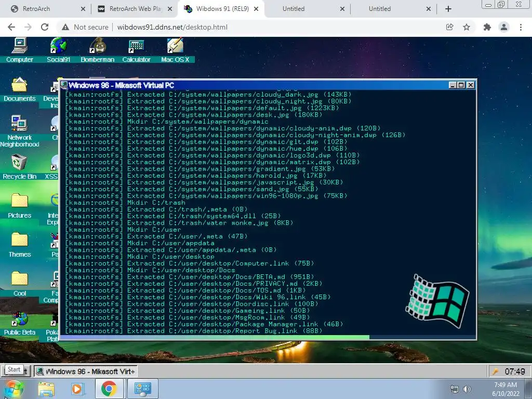Open Chrome three-dot menu
Image resolution: width=532 pixels, height=399 pixels.
point(521,27)
